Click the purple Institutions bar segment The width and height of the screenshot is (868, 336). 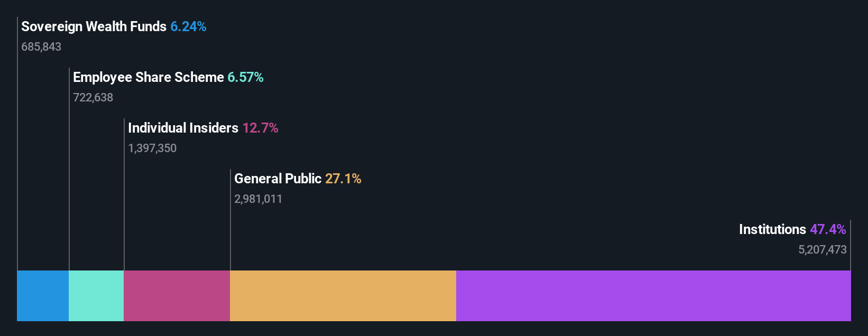[653, 296]
